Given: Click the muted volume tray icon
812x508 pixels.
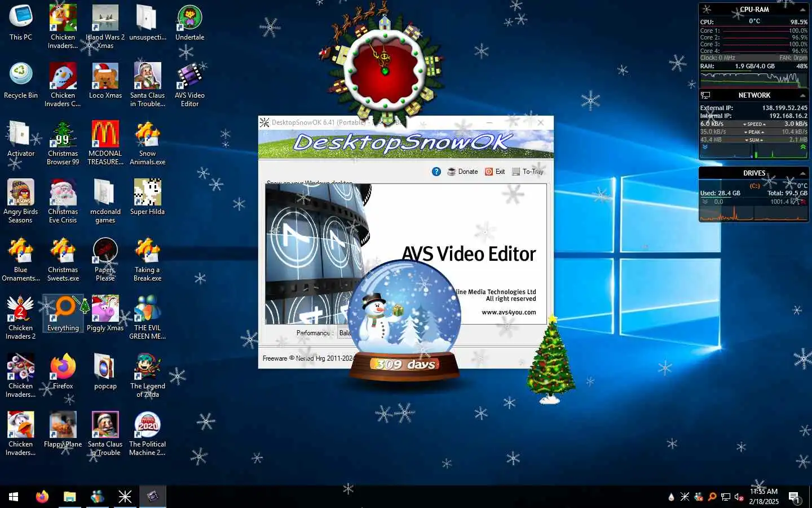Looking at the screenshot, I should tap(739, 497).
